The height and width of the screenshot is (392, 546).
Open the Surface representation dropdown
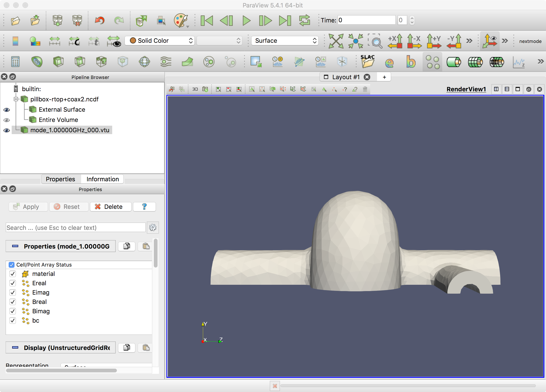click(x=285, y=41)
